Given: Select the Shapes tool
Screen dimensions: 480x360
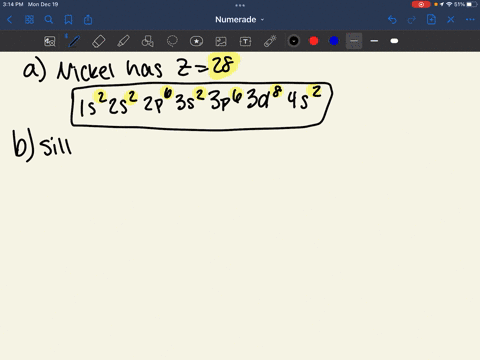Looking at the screenshot, I should pyautogui.click(x=148, y=41).
